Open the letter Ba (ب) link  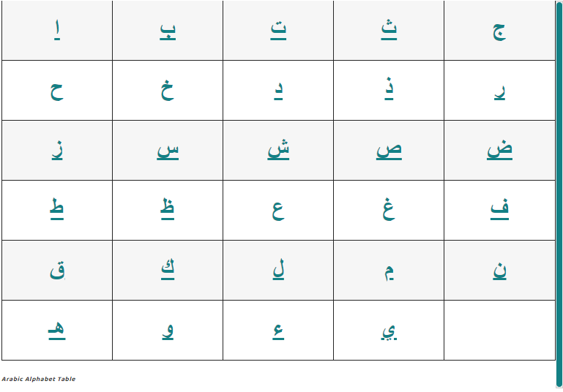(168, 31)
